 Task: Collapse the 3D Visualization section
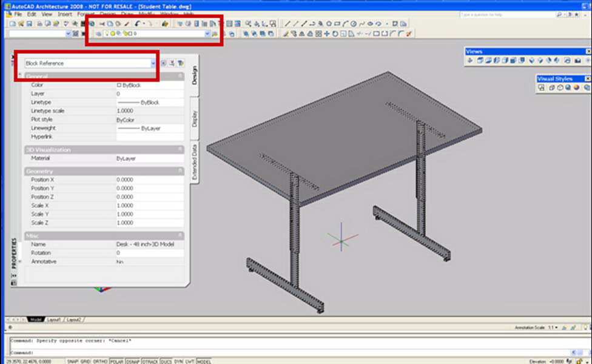[180, 149]
